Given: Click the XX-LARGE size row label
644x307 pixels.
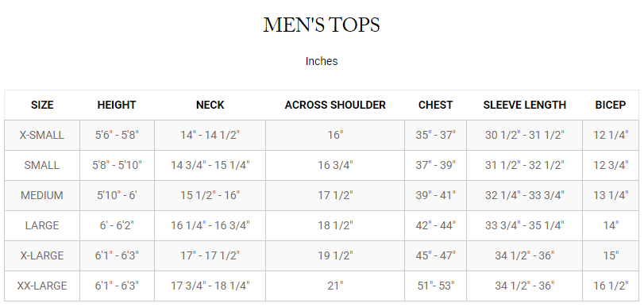Looking at the screenshot, I should [42, 286].
